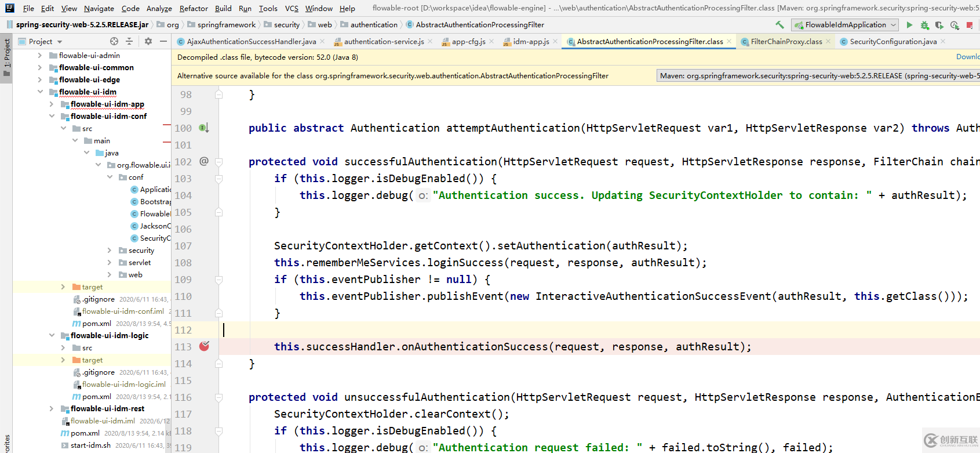The height and width of the screenshot is (453, 980).
Task: Open the web package folder in tree
Action: (135, 274)
